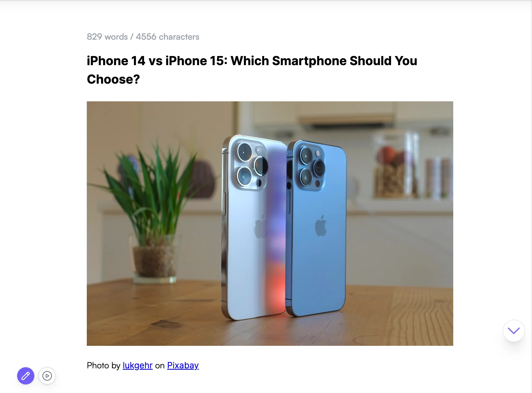This screenshot has width=532, height=393.
Task: Click the article title heading
Action: pyautogui.click(x=252, y=69)
